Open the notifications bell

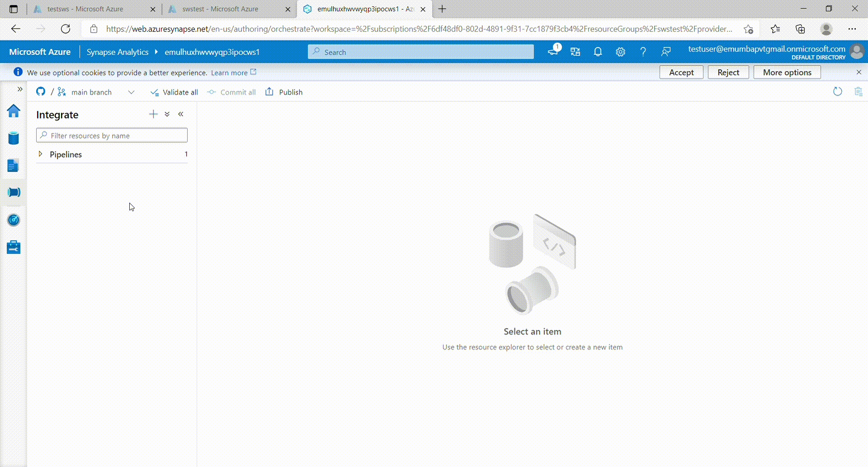point(598,52)
